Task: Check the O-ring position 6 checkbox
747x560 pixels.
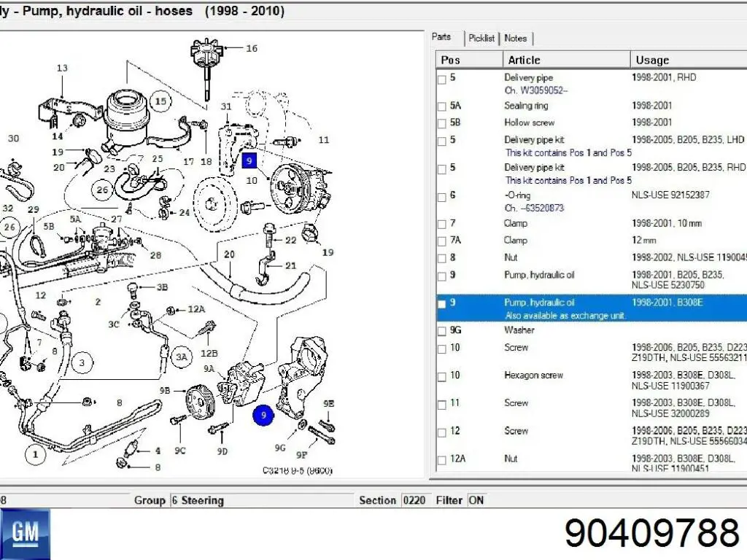Action: (441, 197)
